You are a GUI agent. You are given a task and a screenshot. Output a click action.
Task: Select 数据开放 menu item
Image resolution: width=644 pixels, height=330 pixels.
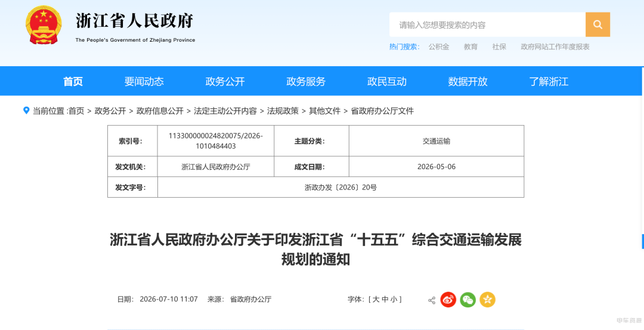pyautogui.click(x=468, y=81)
